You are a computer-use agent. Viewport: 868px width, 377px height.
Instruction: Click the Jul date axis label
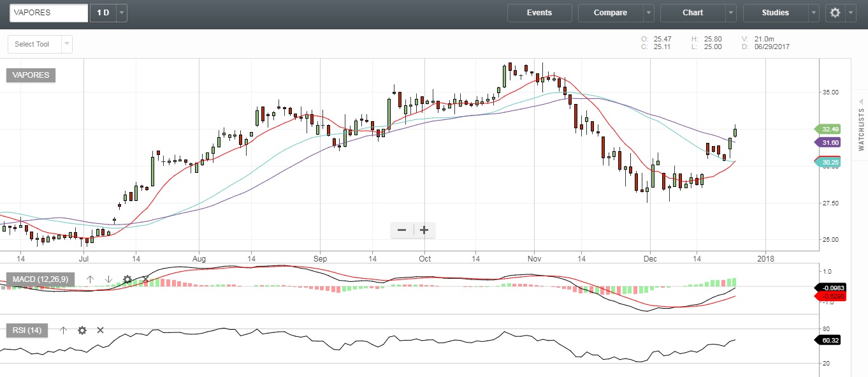click(x=83, y=259)
